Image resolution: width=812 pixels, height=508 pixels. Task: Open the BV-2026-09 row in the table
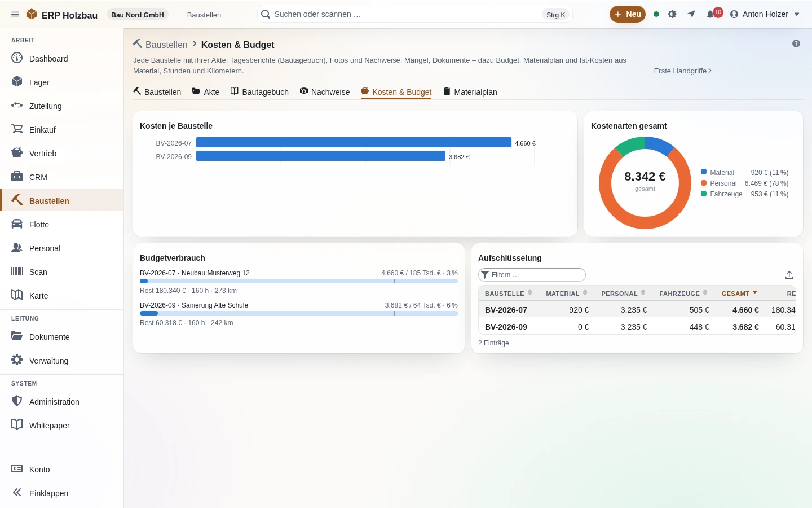(x=637, y=327)
